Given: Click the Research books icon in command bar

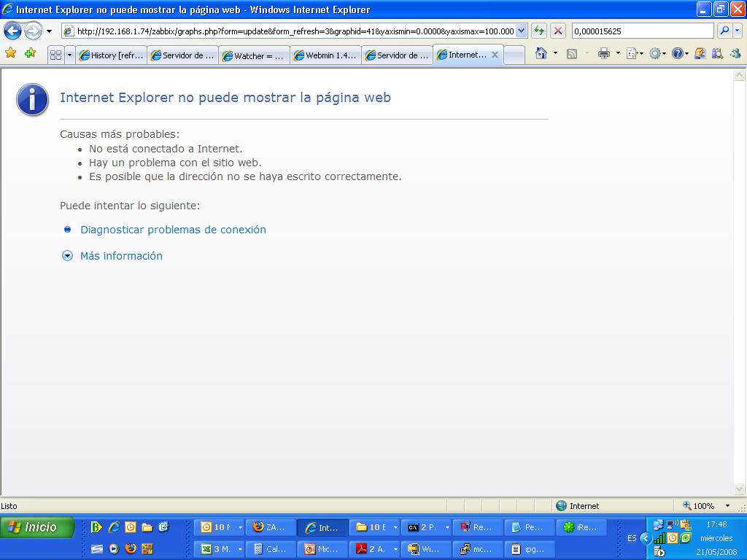Looking at the screenshot, I should click(717, 53).
